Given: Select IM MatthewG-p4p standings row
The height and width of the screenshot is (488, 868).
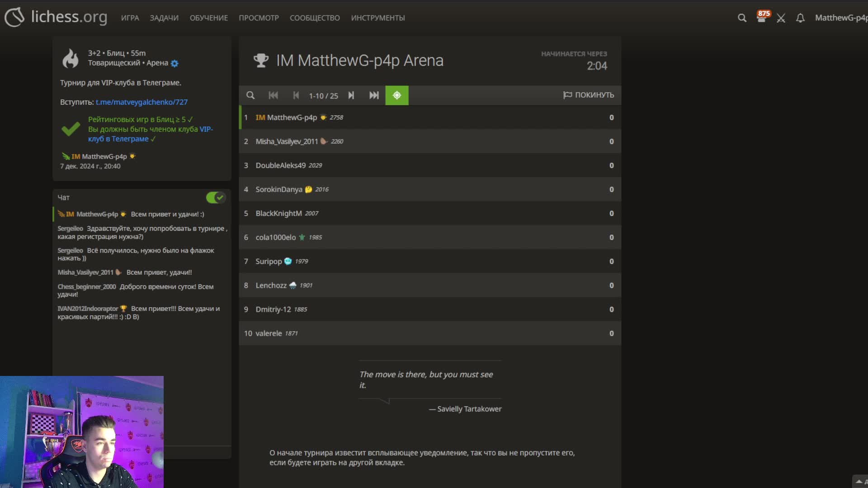Looking at the screenshot, I should click(x=430, y=117).
